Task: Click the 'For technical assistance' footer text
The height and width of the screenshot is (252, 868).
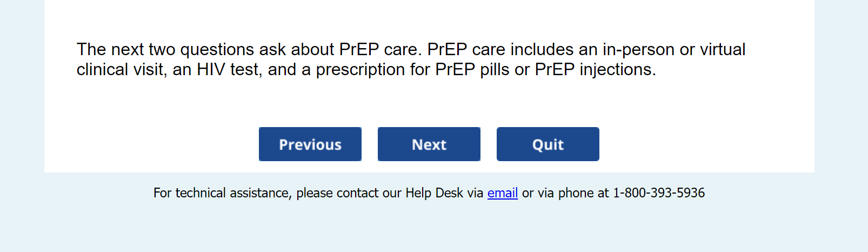Action: point(318,193)
